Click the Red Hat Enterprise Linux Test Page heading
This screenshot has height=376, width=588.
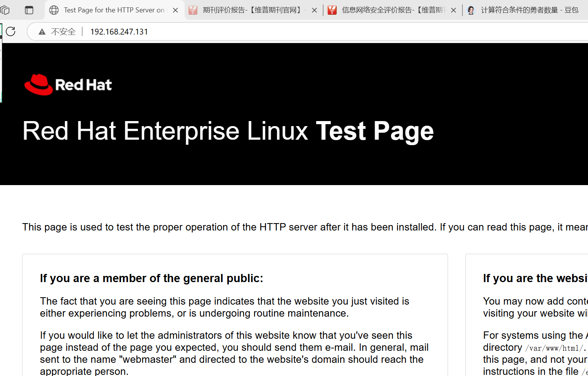click(x=228, y=131)
